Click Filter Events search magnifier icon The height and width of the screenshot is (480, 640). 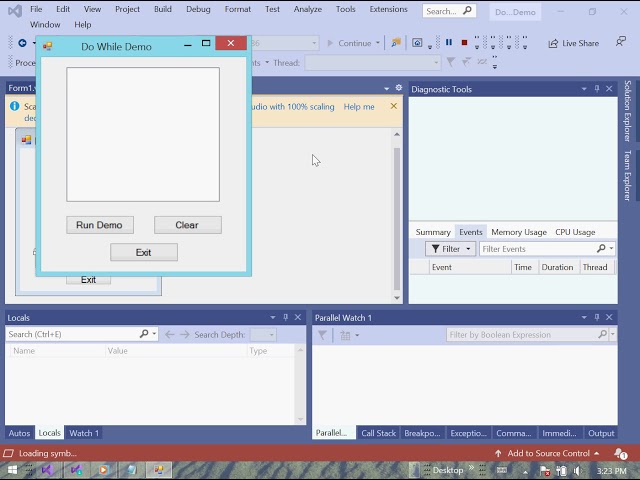pos(601,248)
